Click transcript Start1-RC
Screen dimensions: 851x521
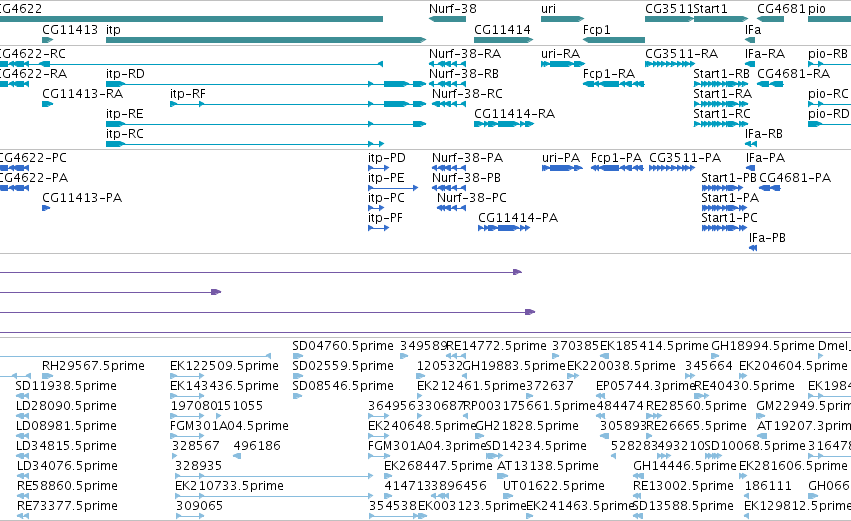722,114
